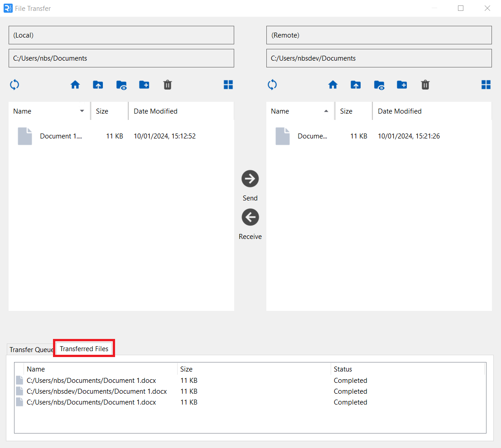Viewport: 501px width, 448px height.
Task: Refresh the remote file list
Action: (272, 85)
